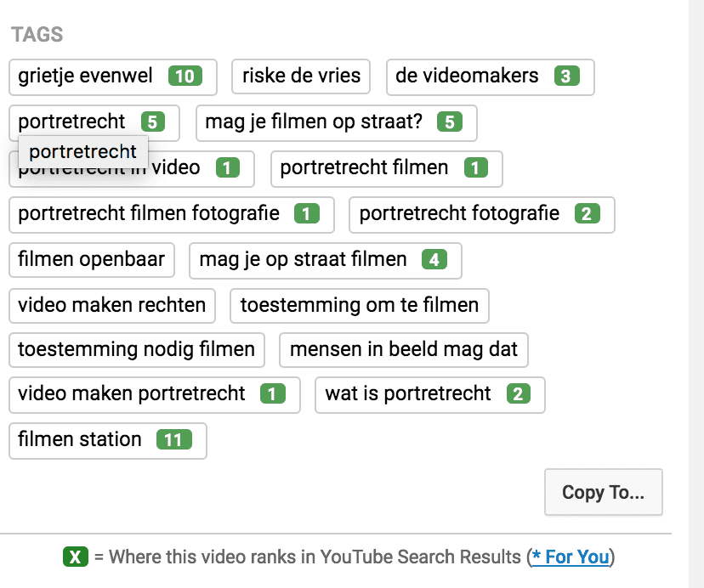Click rank badge 10 on grietje evenwel

pyautogui.click(x=185, y=76)
